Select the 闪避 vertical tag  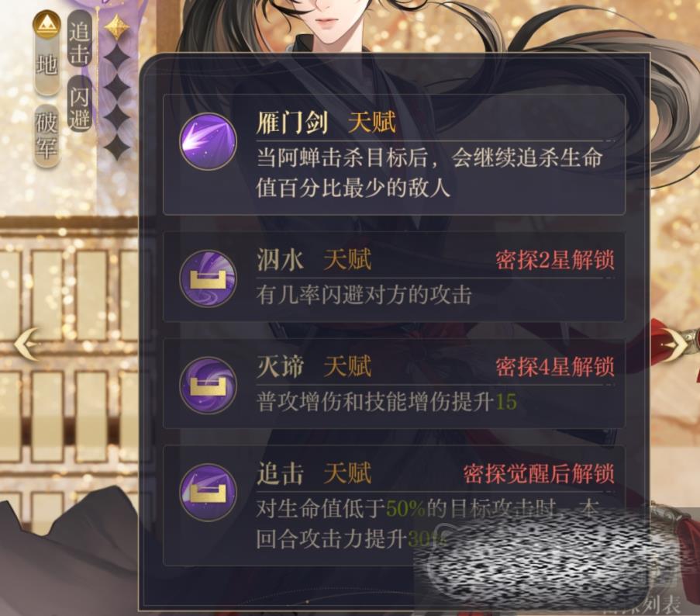click(80, 105)
